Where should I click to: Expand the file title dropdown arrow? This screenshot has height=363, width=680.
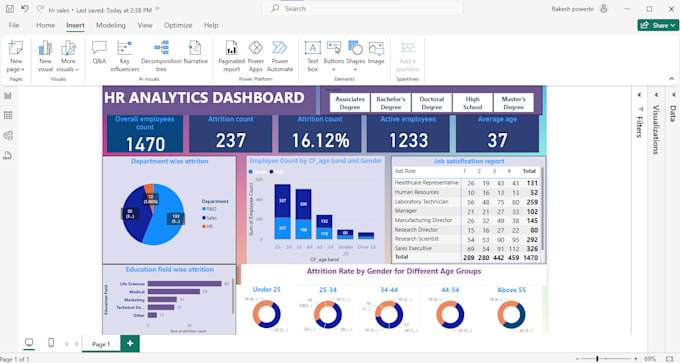[x=157, y=10]
